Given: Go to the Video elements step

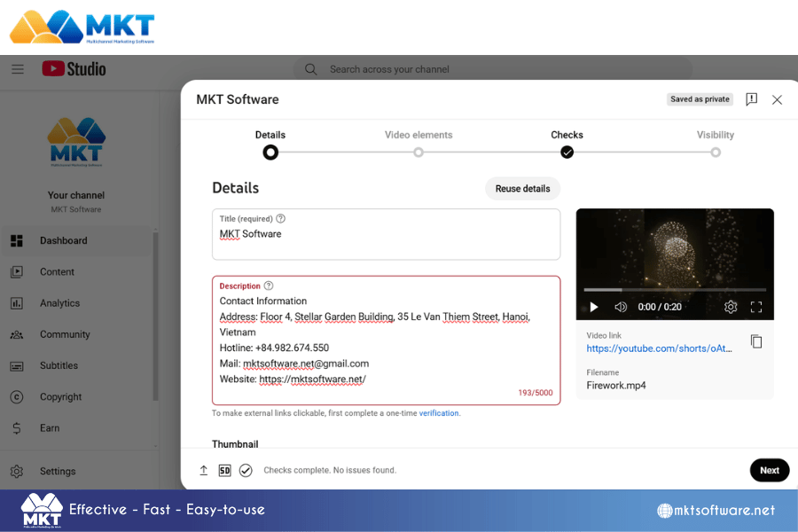Looking at the screenshot, I should [x=419, y=144].
